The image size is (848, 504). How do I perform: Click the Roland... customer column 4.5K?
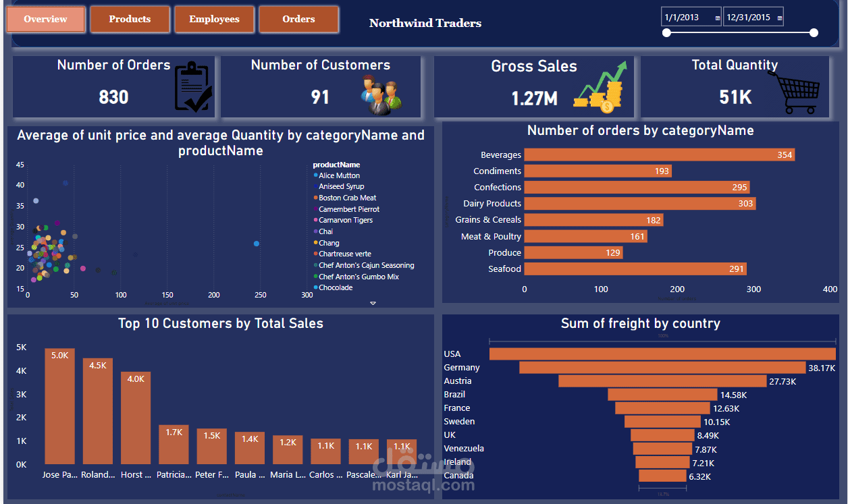[98, 411]
